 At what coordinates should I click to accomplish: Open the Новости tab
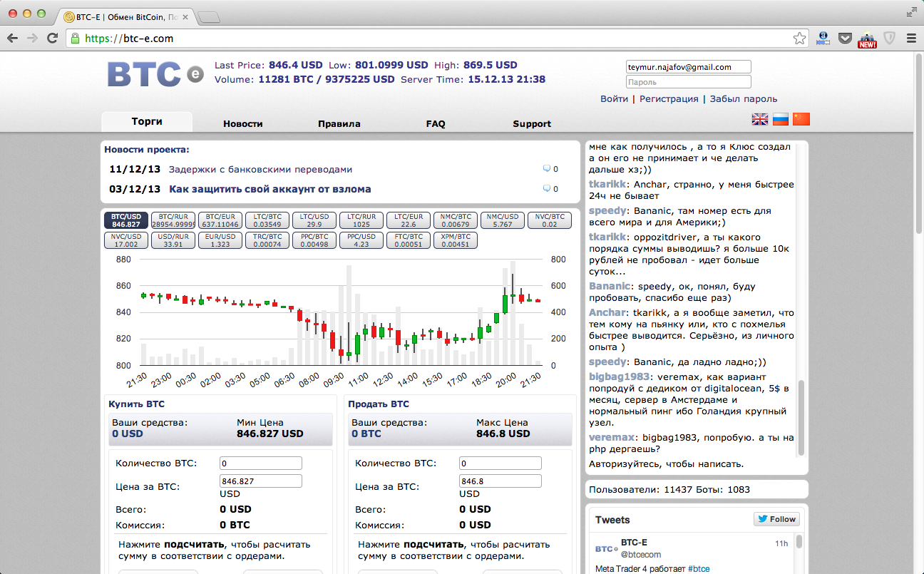coord(243,123)
